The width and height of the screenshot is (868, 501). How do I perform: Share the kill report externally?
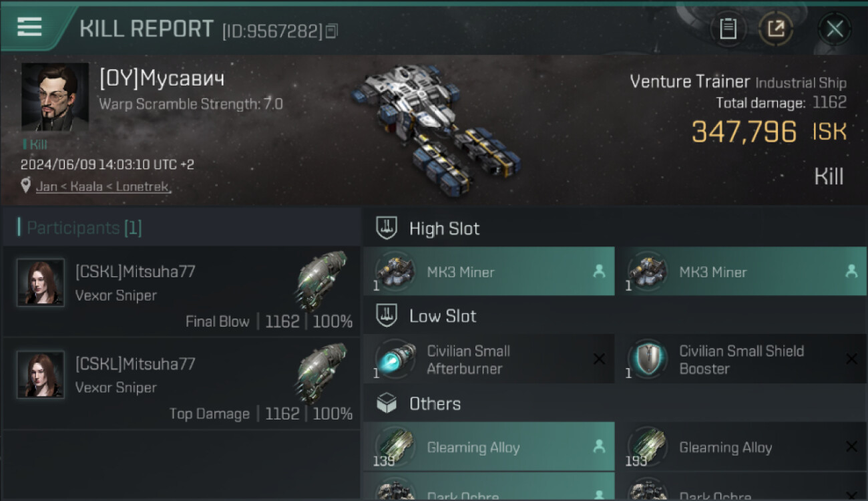(776, 29)
